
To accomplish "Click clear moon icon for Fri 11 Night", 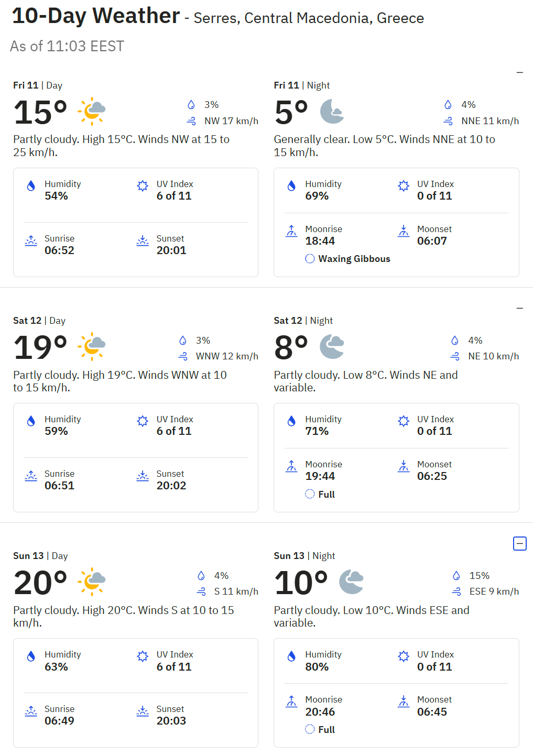I will [x=332, y=111].
